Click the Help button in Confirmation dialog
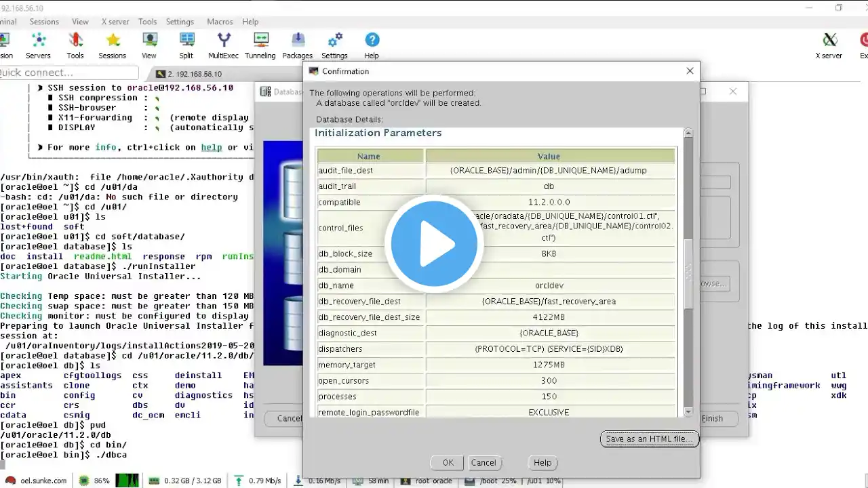 point(542,463)
